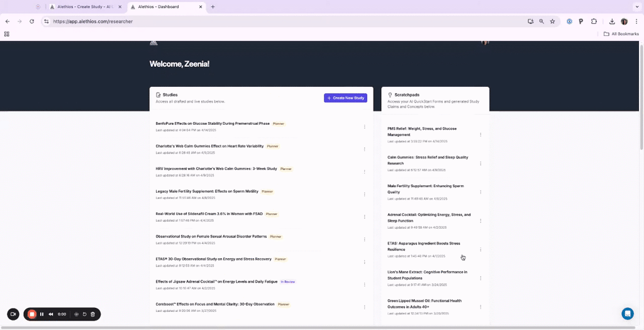This screenshot has width=644, height=330.
Task: Open options menu for BenfoPure study
Action: click(x=364, y=127)
